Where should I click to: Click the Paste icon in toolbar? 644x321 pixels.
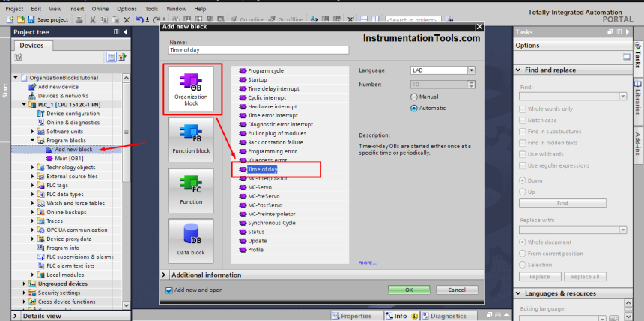(115, 19)
